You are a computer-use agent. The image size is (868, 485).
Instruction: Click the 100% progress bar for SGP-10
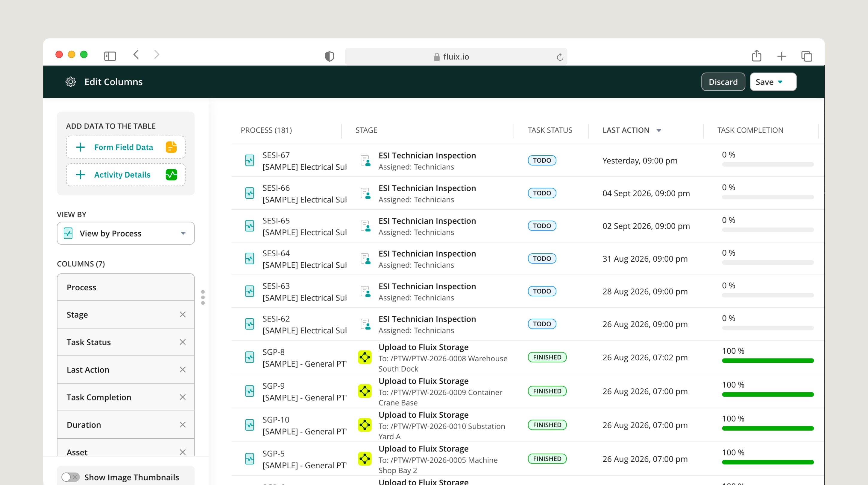pyautogui.click(x=768, y=428)
